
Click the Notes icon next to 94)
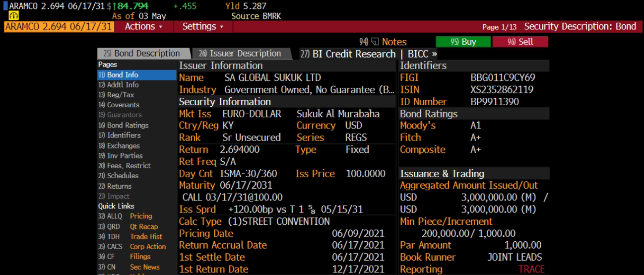(x=375, y=42)
